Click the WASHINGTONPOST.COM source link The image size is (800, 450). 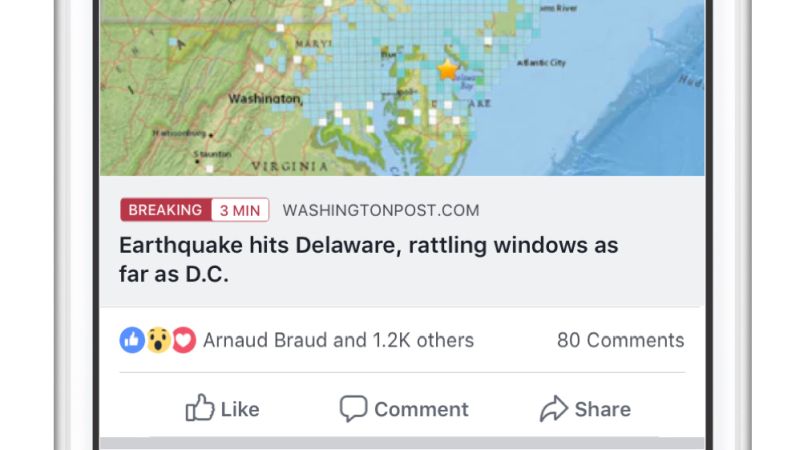(x=381, y=210)
